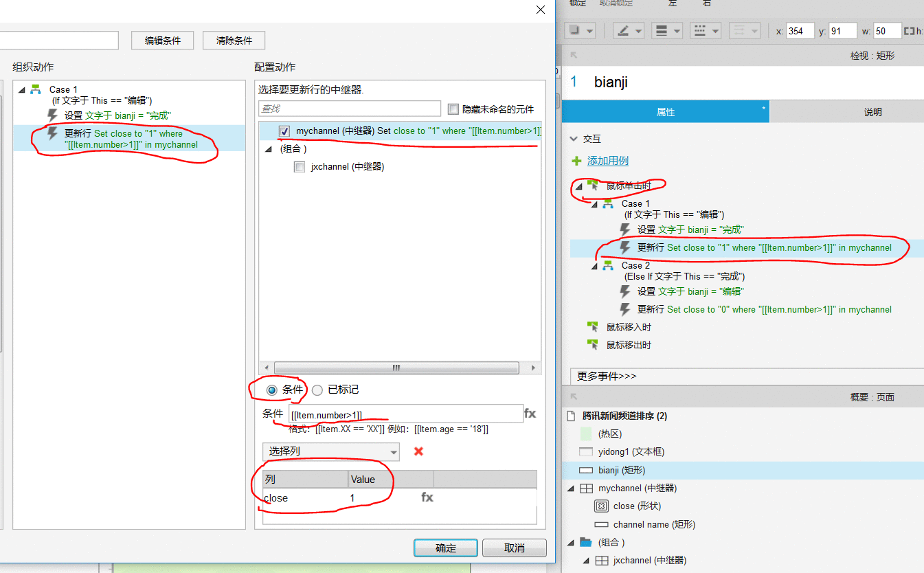
Task: Collapse mychannel (中继器) in outline
Action: [x=570, y=488]
